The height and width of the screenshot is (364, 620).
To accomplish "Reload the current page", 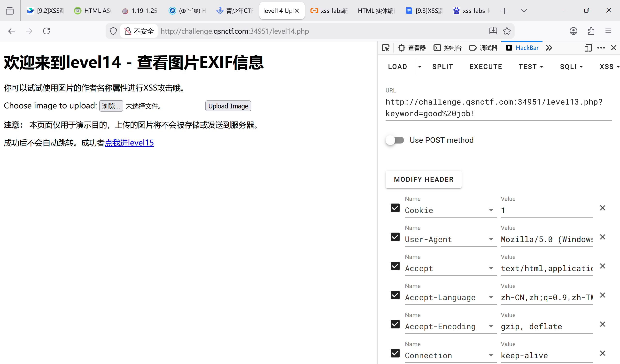I will pyautogui.click(x=46, y=31).
